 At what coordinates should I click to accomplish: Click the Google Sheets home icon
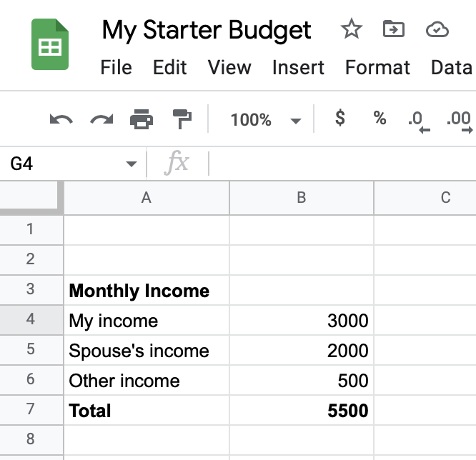[50, 44]
